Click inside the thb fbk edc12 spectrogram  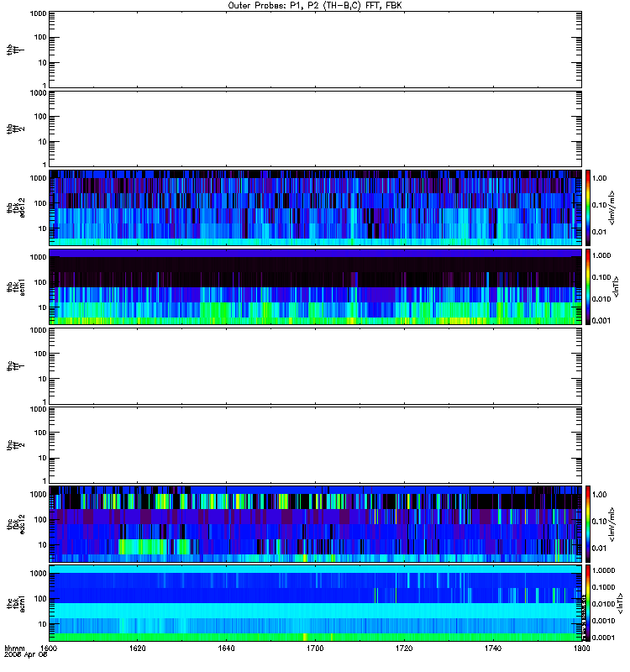click(x=316, y=207)
